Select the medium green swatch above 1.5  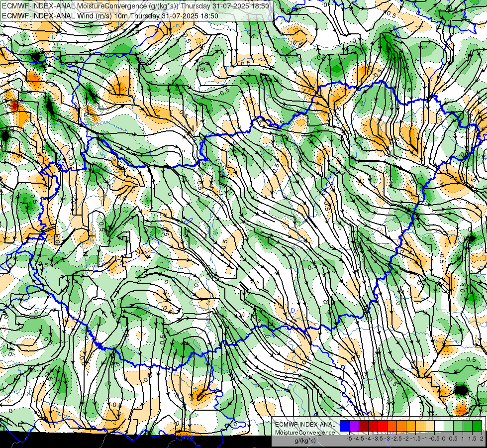(x=468, y=426)
